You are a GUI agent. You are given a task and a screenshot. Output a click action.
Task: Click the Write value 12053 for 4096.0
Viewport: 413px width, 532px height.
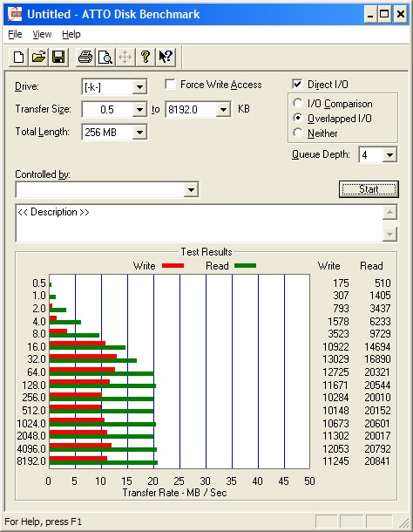(335, 448)
